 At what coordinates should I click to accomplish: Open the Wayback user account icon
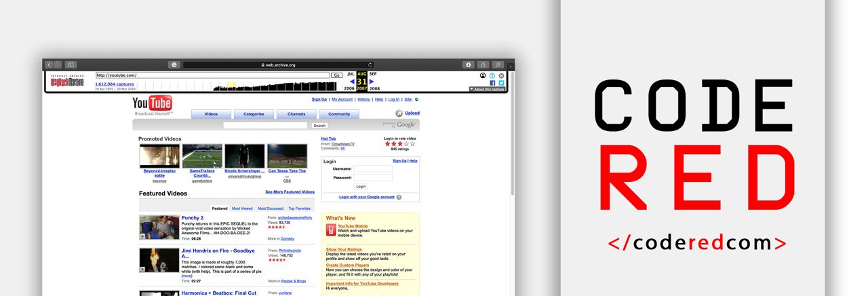(483, 75)
